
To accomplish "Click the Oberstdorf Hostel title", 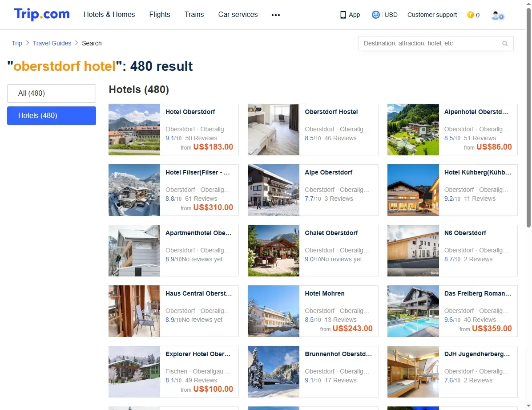I will pyautogui.click(x=331, y=112).
